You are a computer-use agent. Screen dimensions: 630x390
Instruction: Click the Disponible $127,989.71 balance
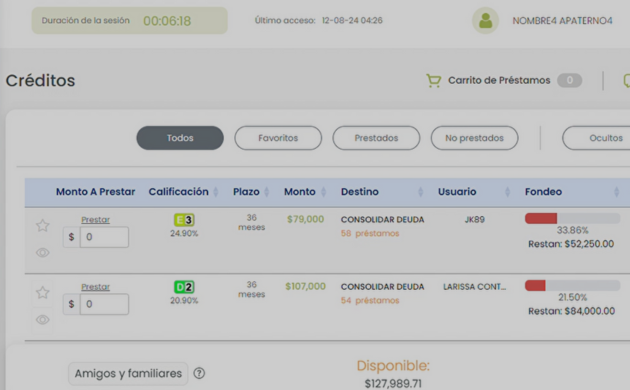393,384
